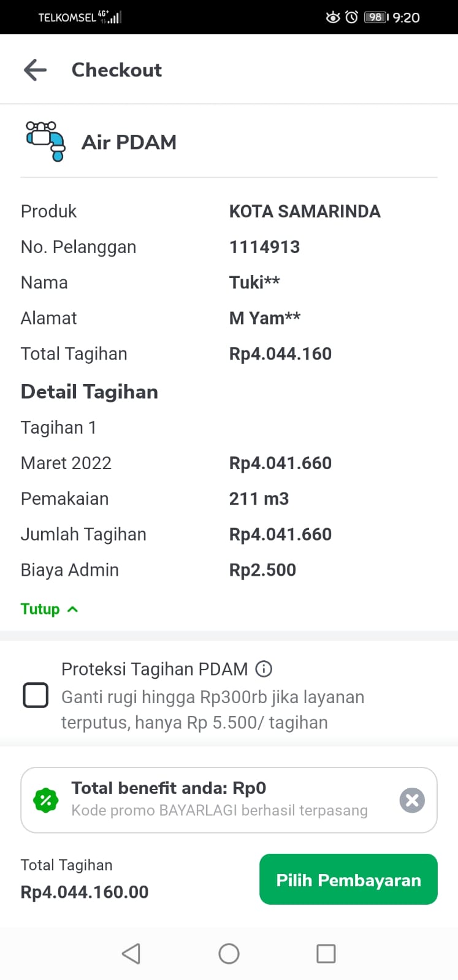
Task: Enable the Proteksi Tagihan PDAM checkbox
Action: pos(36,695)
